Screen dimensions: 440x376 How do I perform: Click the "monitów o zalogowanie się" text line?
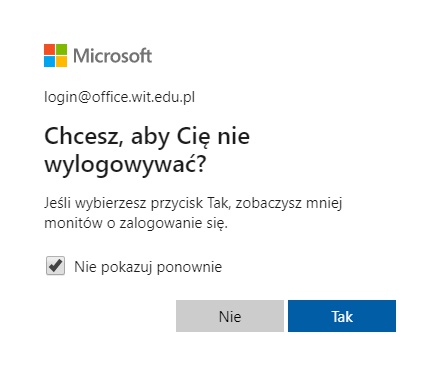[x=136, y=223]
